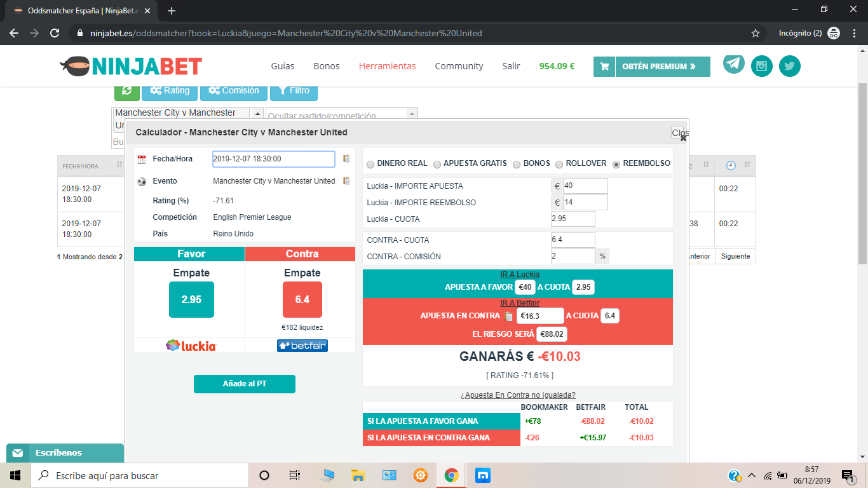
Task: Open Chrome from the taskbar
Action: pos(452,475)
